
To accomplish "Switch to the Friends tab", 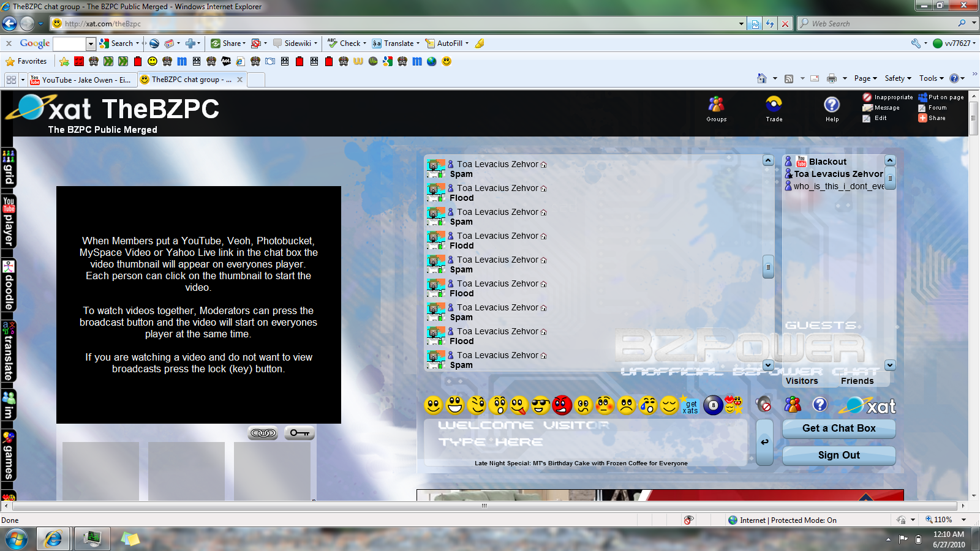I will [x=857, y=381].
